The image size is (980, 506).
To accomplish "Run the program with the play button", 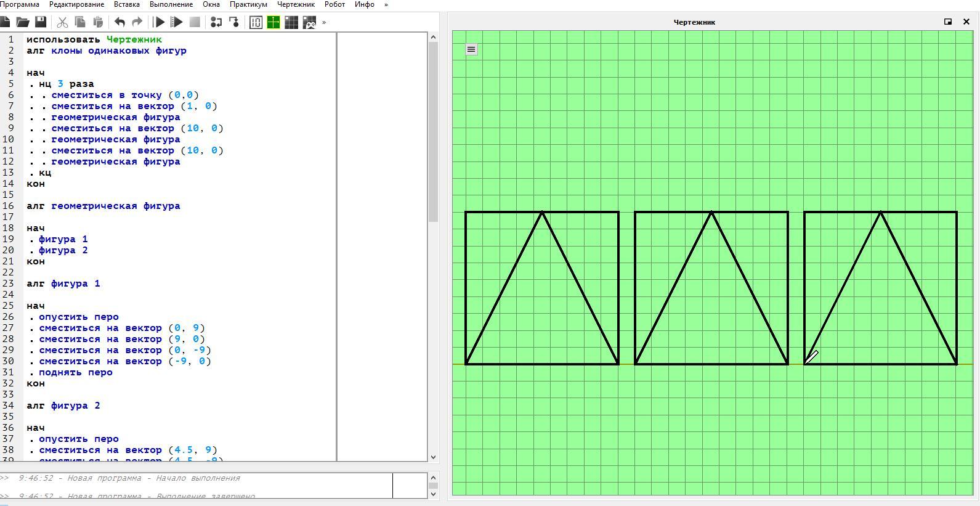I will (159, 22).
